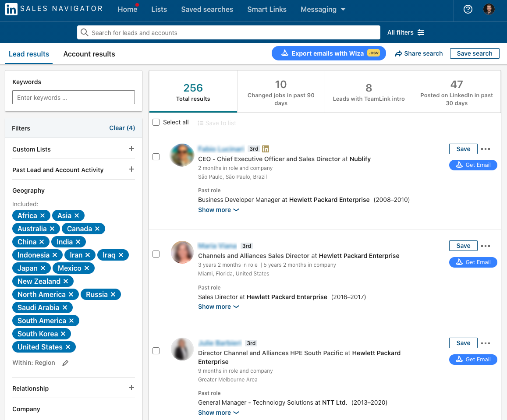The image size is (507, 420).
Task: Remove the Africa geography filter
Action: (43, 215)
